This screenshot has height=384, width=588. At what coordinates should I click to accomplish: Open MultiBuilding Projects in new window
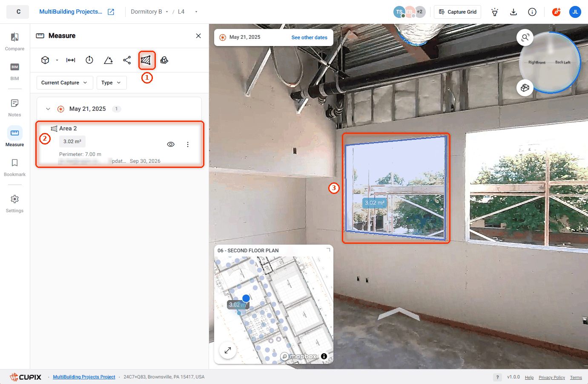point(111,12)
